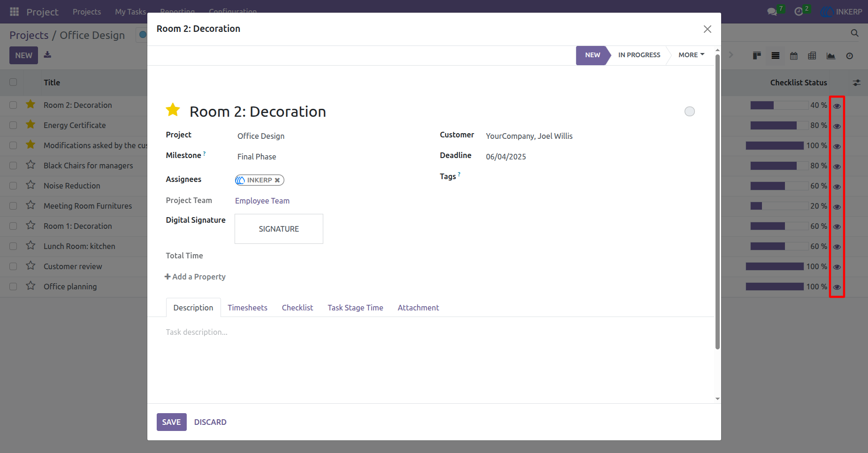868x453 pixels.
Task: Open the optional columns adjust icon
Action: tap(857, 83)
